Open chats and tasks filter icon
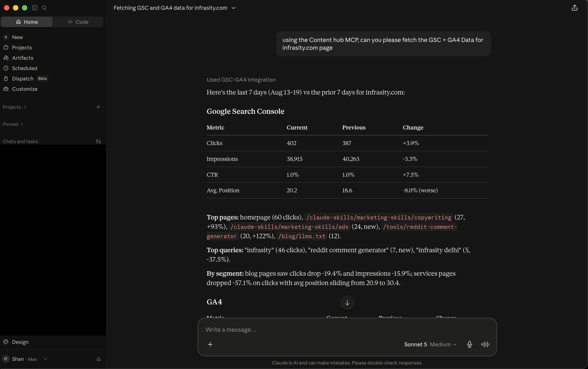This screenshot has height=369, width=588. click(x=98, y=141)
